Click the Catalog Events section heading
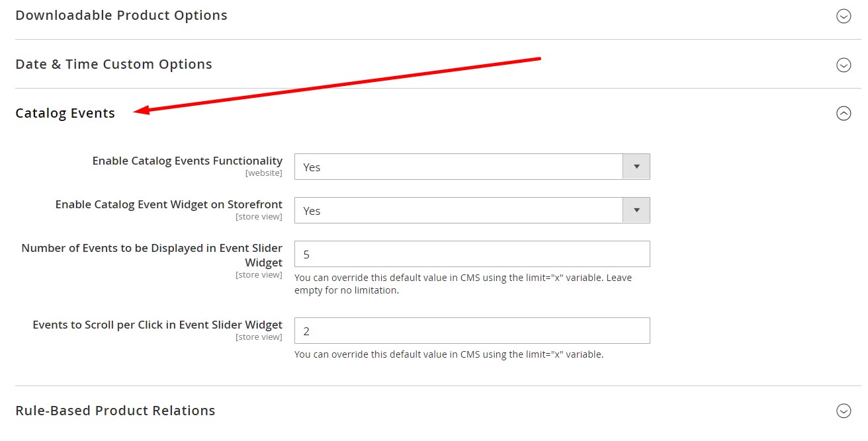868x441 pixels. [x=65, y=113]
